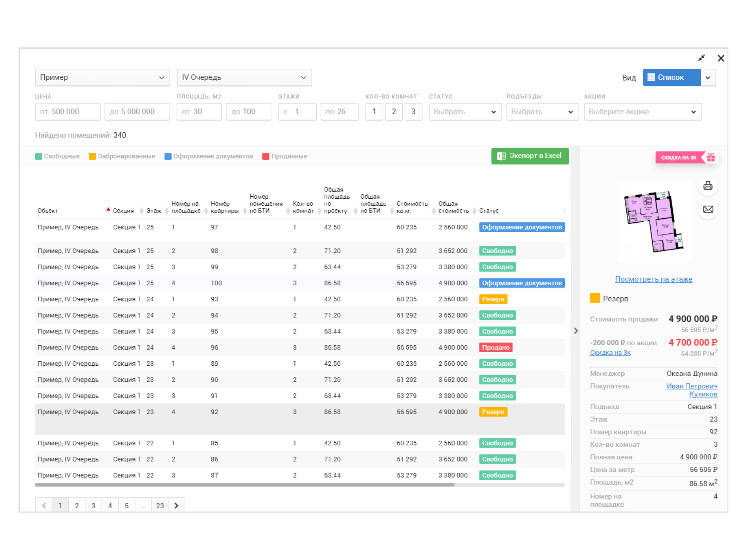This screenshot has height=560, width=747.
Task: Click green Свободные legend swatch
Action: [x=38, y=156]
